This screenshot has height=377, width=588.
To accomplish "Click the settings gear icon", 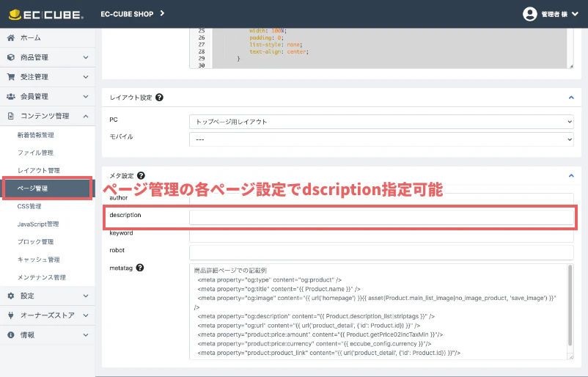I will [11, 296].
